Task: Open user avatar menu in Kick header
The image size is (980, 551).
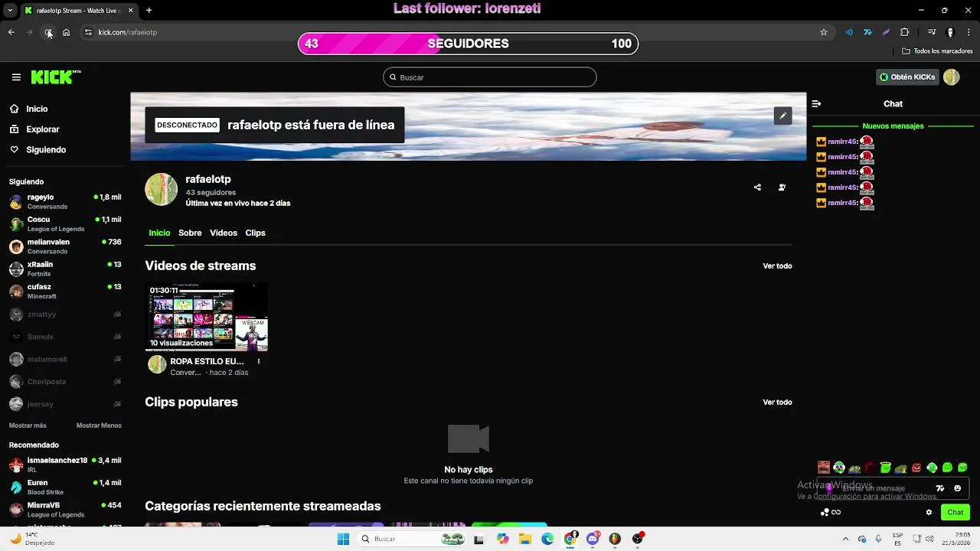Action: click(x=951, y=77)
